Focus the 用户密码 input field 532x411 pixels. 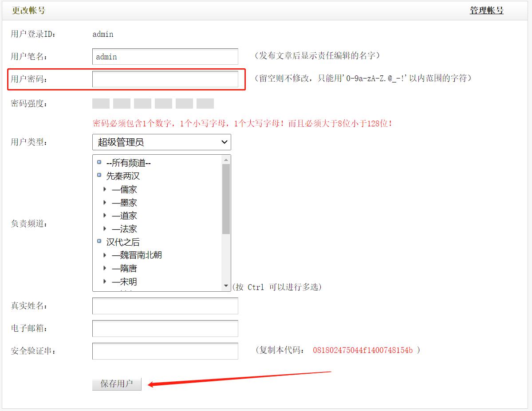coord(165,79)
